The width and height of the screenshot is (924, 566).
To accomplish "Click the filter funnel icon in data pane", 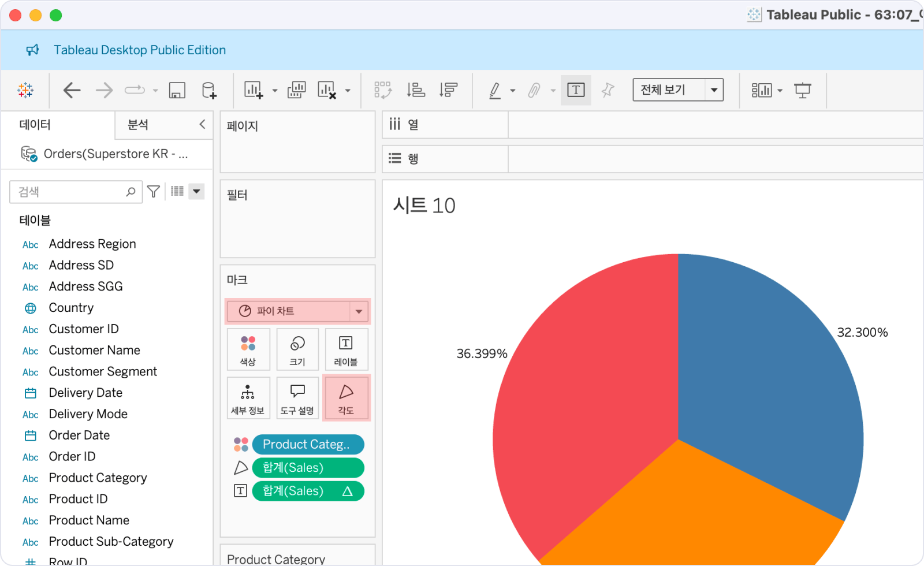I will (x=154, y=191).
